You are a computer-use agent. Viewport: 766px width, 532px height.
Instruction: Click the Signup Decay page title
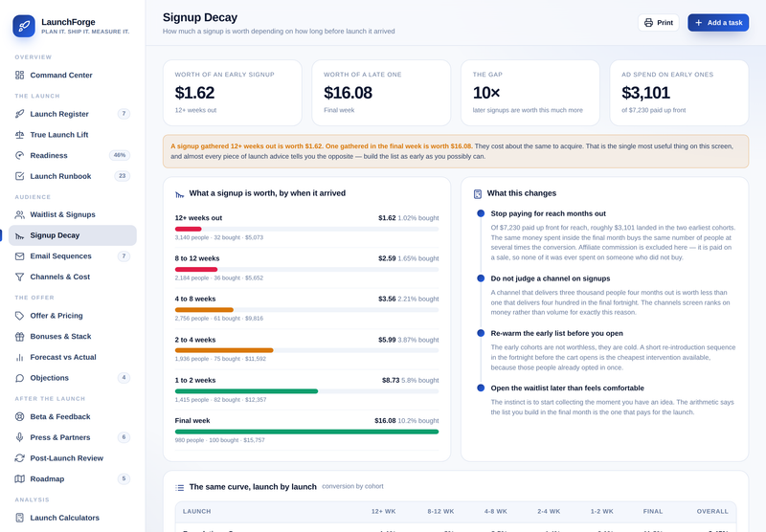(x=200, y=17)
